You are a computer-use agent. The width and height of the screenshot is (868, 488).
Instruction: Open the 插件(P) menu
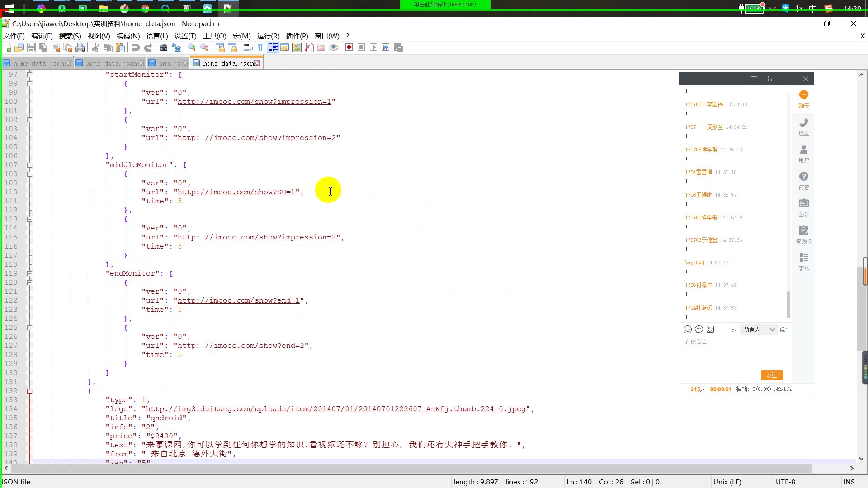[297, 36]
